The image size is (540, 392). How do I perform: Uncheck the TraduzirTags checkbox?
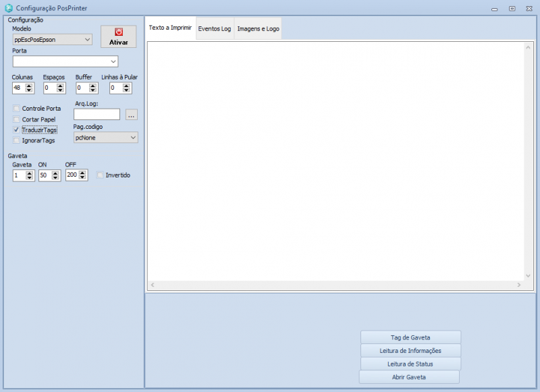(16, 130)
